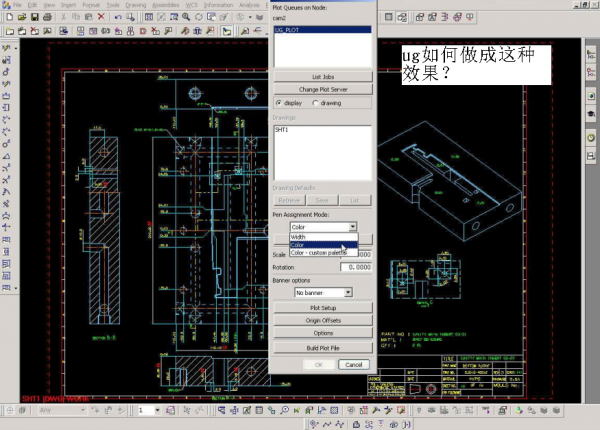This screenshot has height=430, width=600.
Task: Select the drawing radio button
Action: pyautogui.click(x=316, y=102)
